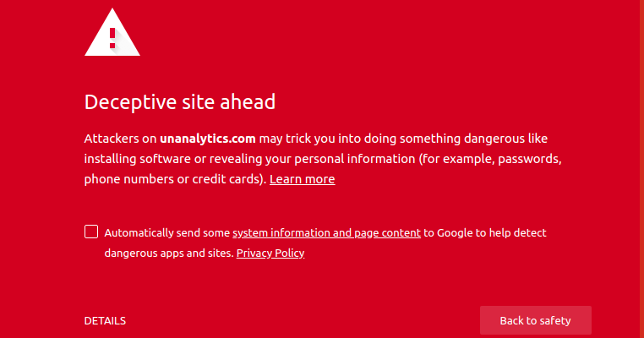Open the system information and page content link
Screen dimensions: 644x338
coord(326,232)
